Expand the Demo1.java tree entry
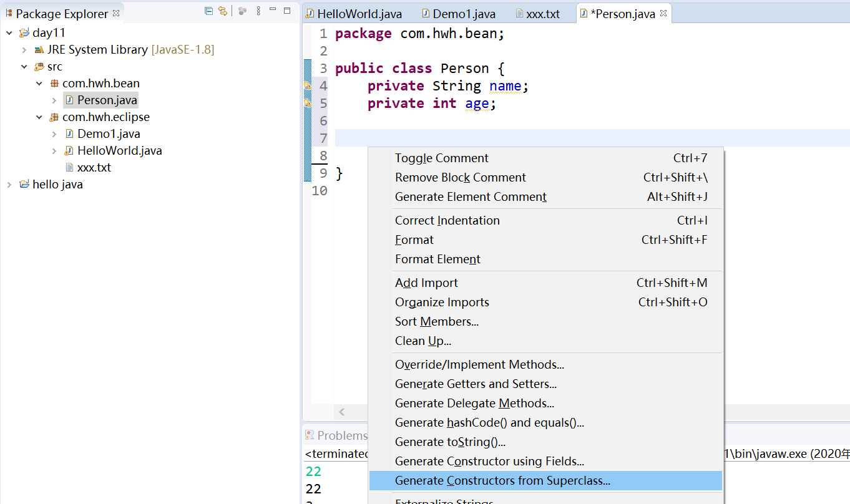This screenshot has height=504, width=850. click(x=54, y=134)
